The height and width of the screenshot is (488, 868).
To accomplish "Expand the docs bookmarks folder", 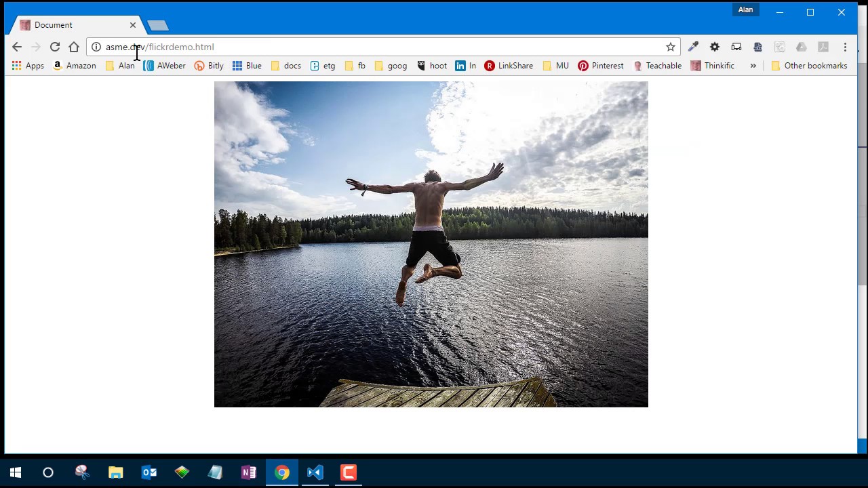I will pos(285,66).
